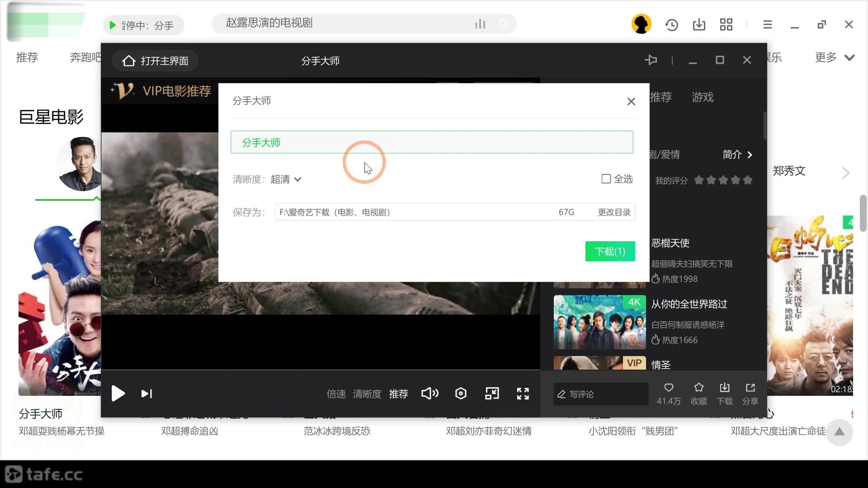
Task: Open 简介 synopsis expander
Action: 737,155
